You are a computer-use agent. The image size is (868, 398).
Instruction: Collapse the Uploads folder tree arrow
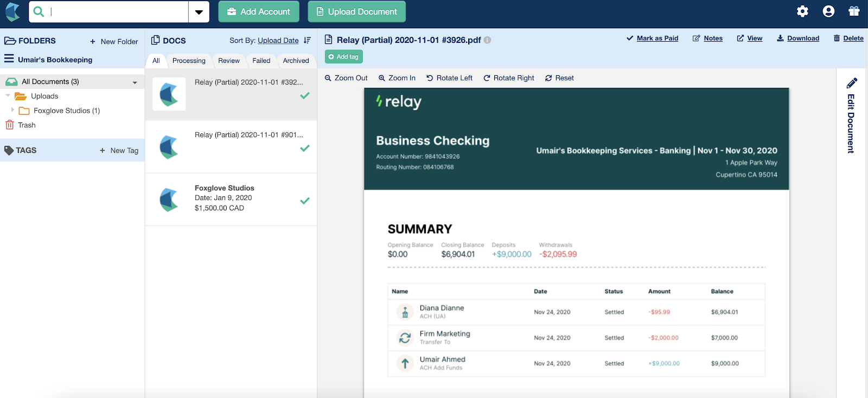8,95
